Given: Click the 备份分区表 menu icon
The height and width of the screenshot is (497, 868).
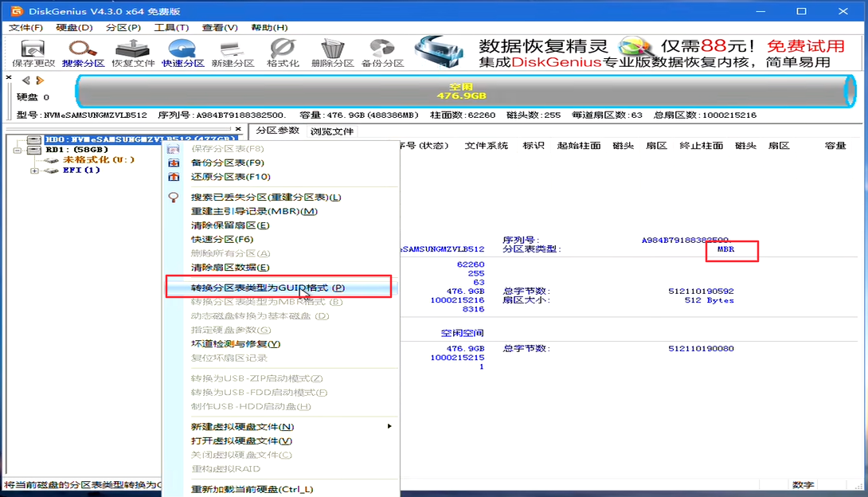Looking at the screenshot, I should click(174, 162).
